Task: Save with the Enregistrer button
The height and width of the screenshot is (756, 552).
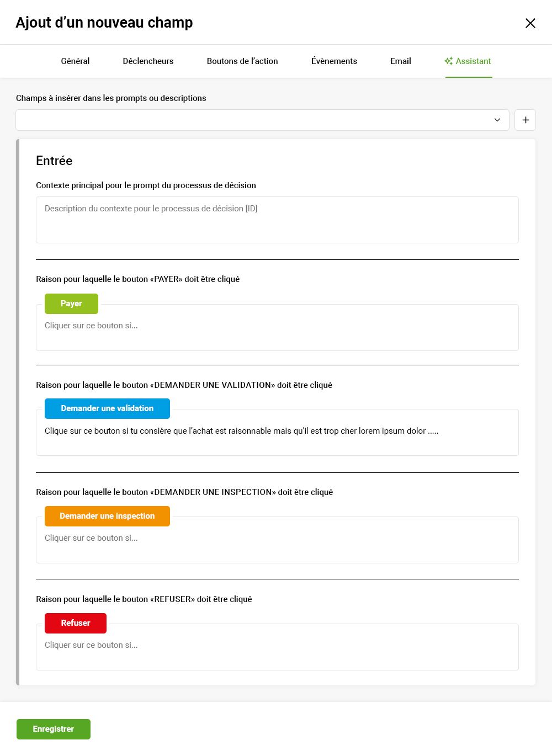Action: pyautogui.click(x=54, y=729)
